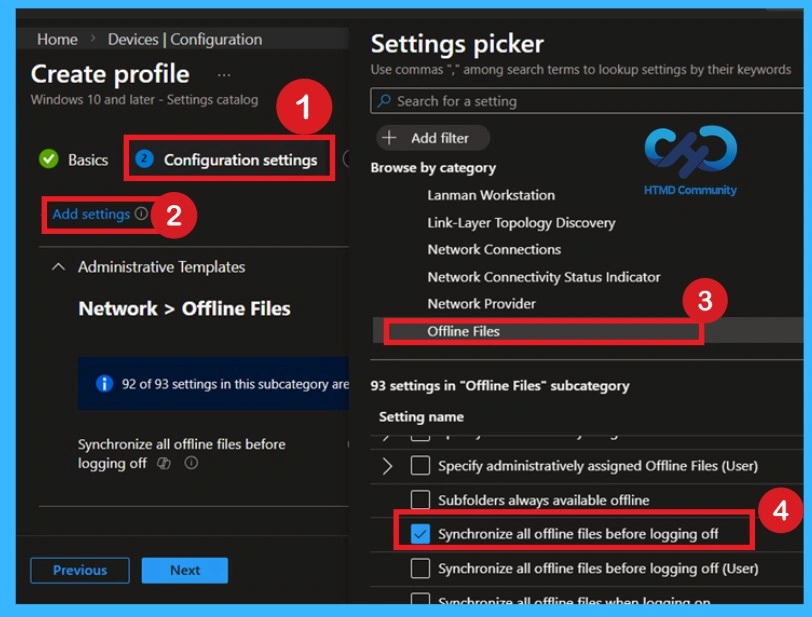Click the plus icon on Add filter
812x617 pixels.
point(389,137)
